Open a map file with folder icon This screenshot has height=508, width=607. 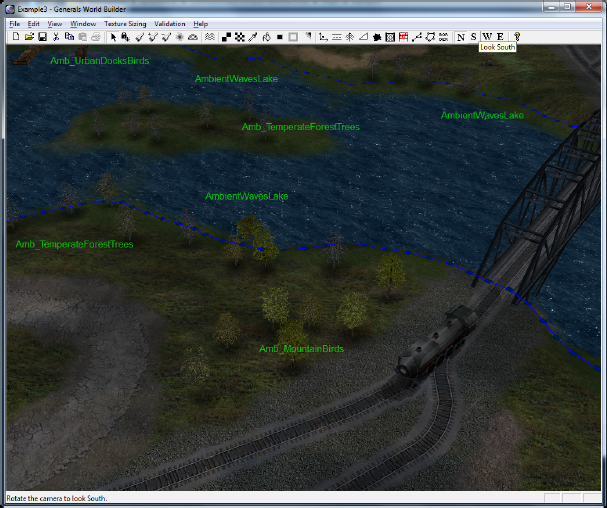tap(29, 37)
